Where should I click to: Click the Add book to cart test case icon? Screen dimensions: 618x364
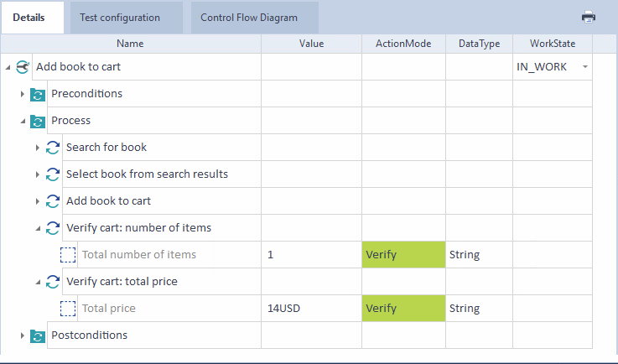pyautogui.click(x=23, y=67)
